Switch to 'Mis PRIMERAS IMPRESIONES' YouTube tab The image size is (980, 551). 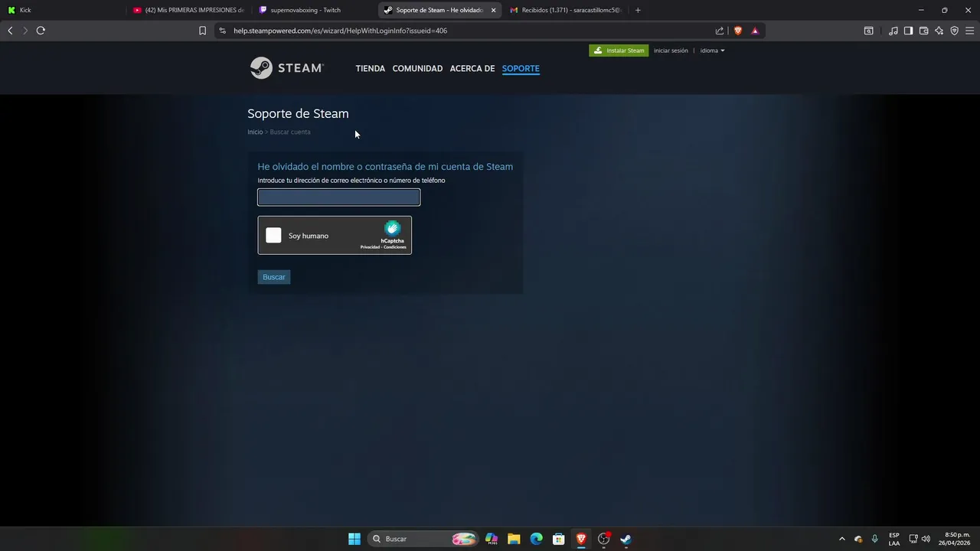(x=188, y=10)
